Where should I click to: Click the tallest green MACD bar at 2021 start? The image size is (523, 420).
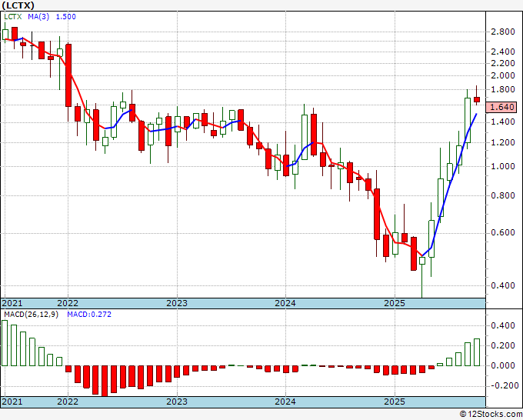(x=5, y=343)
